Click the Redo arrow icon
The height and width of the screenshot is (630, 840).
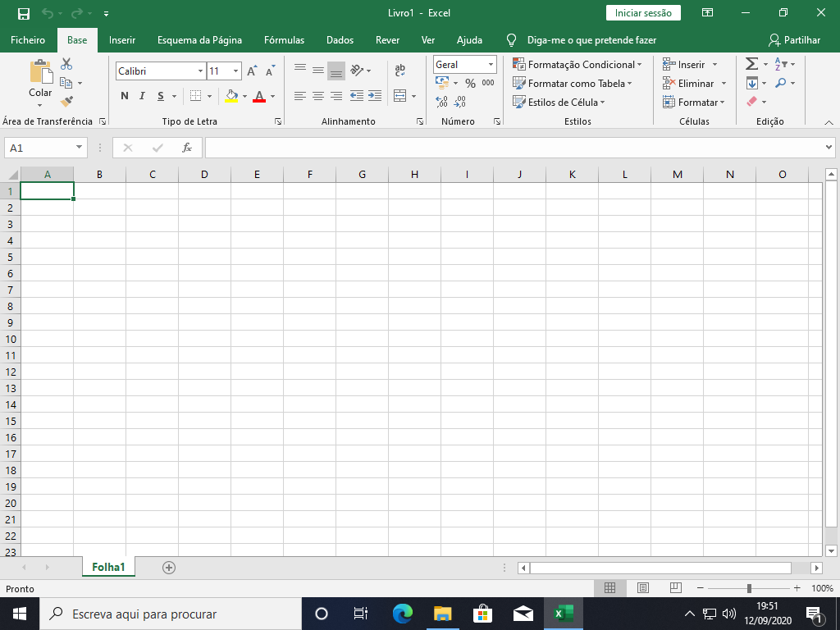(x=77, y=13)
